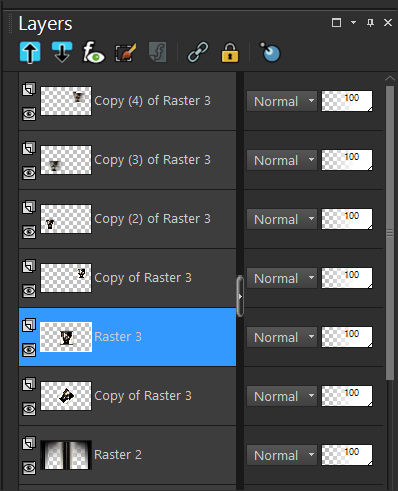Click opacity slider of Copy (4) layer
Screen dimensions: 398x491
pyautogui.click(x=347, y=101)
